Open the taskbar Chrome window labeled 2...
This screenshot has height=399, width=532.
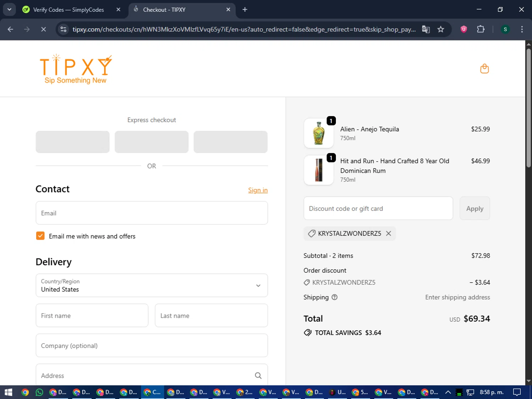[245, 392]
